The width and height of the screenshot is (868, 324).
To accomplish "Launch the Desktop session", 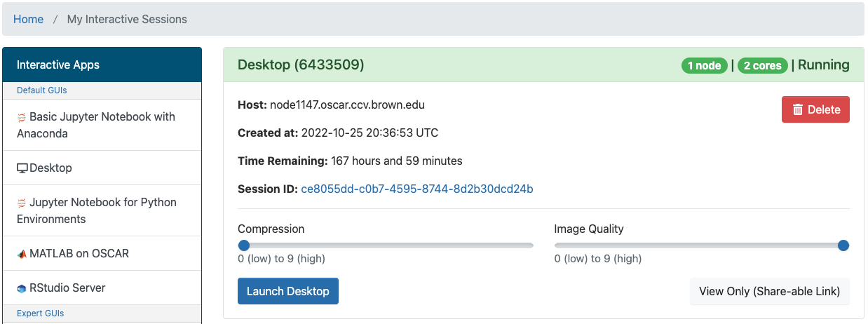I will [x=288, y=291].
